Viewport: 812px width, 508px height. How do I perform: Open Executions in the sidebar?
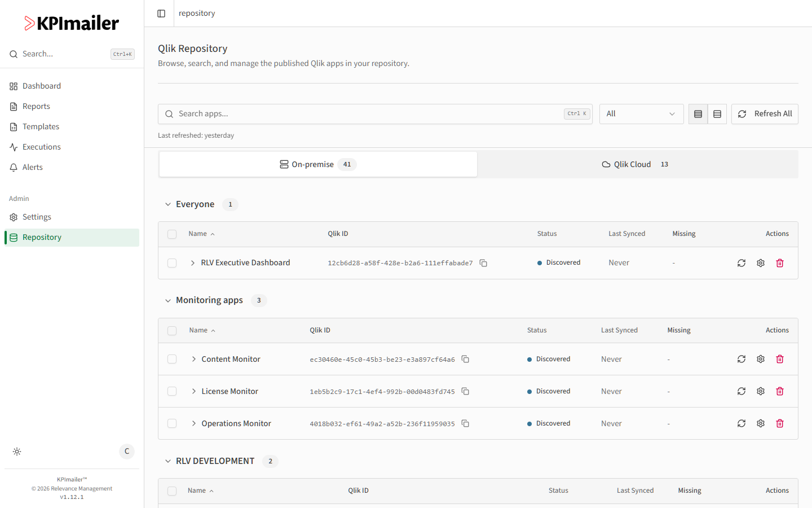(72, 147)
